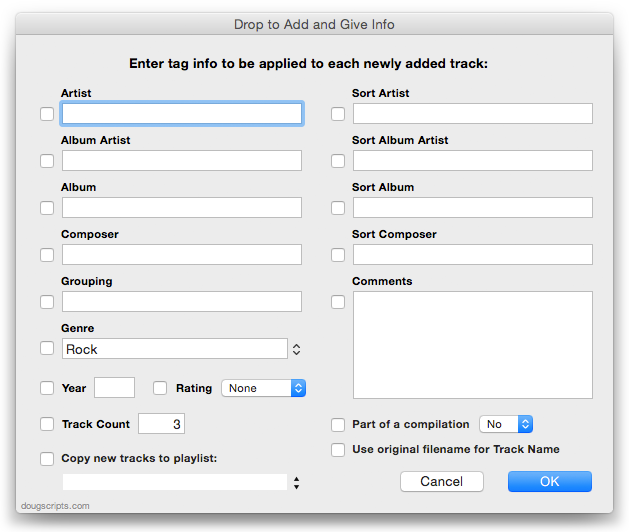Open the playlist selection popup arrows
This screenshot has width=629, height=532.
(x=296, y=483)
